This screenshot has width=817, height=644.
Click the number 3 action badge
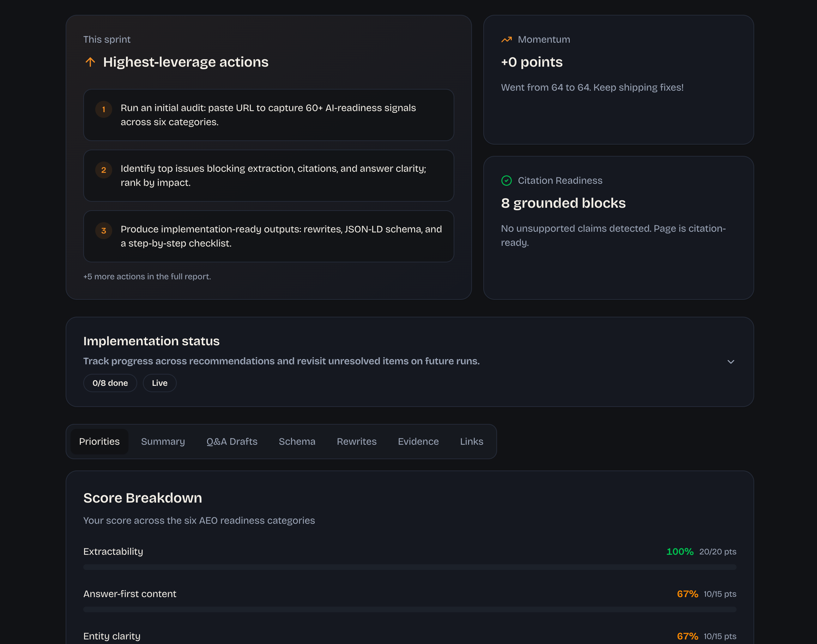tap(104, 231)
